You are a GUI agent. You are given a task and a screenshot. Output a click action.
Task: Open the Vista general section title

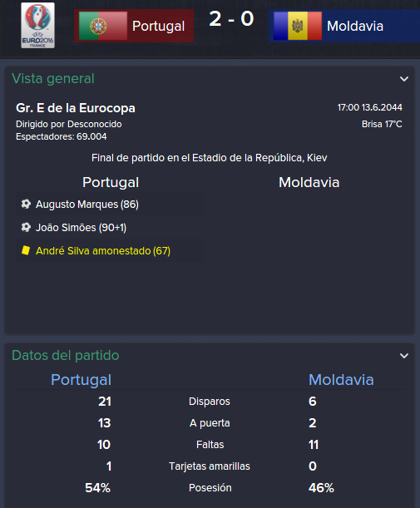point(53,78)
